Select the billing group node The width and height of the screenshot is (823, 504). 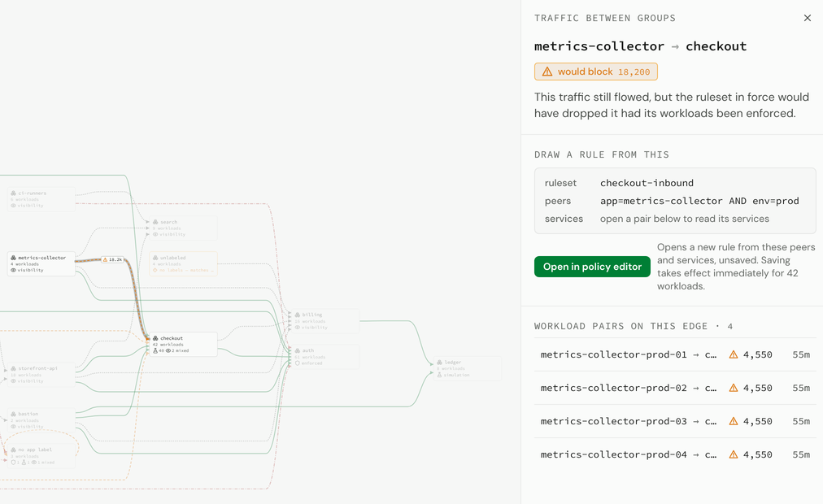[x=325, y=321]
